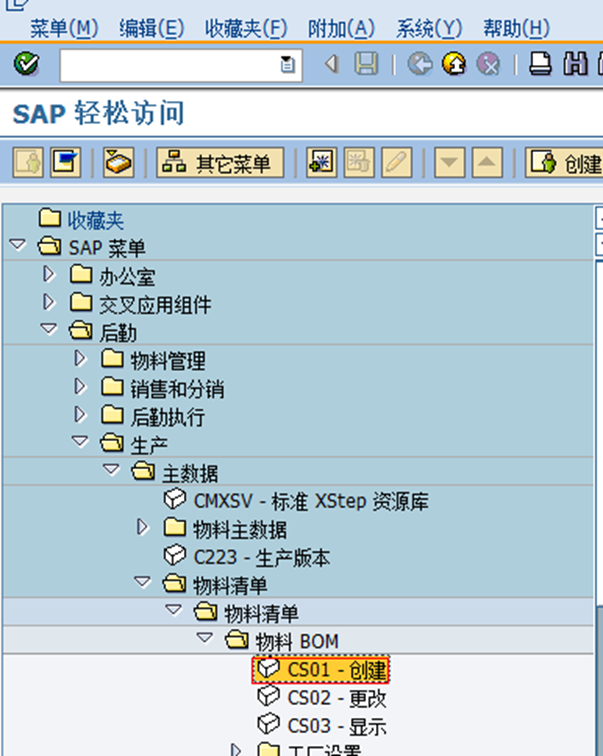The height and width of the screenshot is (756, 603).
Task: Open the 帮助(H) menu
Action: coord(516,28)
